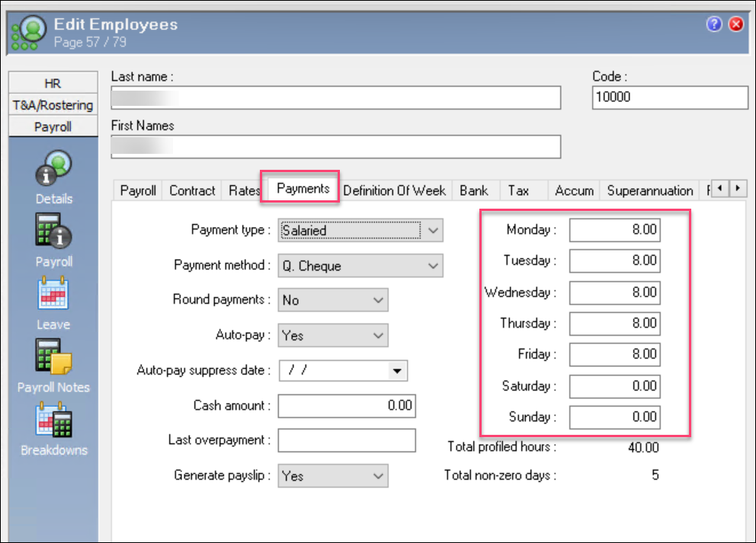Click the First Names field
The image size is (756, 543).
(x=335, y=146)
